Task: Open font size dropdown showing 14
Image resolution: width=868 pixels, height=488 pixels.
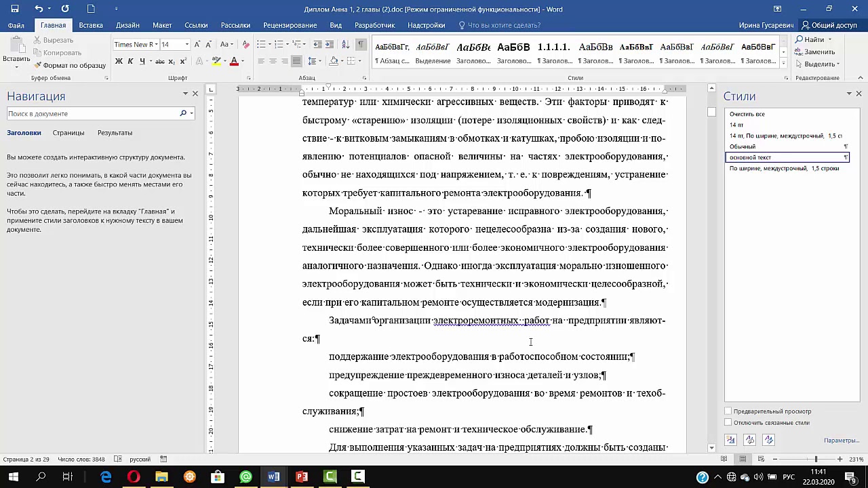Action: pyautogui.click(x=187, y=45)
